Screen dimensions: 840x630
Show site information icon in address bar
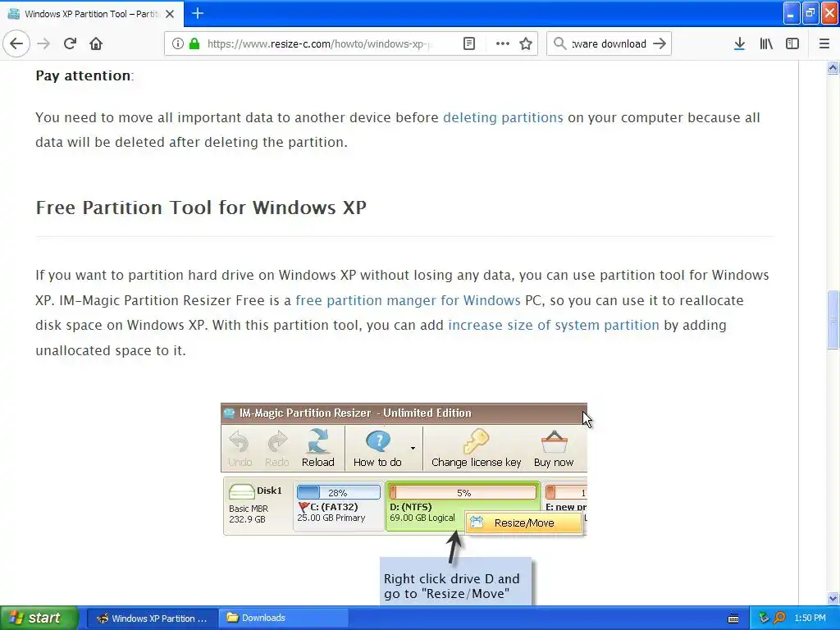(178, 43)
